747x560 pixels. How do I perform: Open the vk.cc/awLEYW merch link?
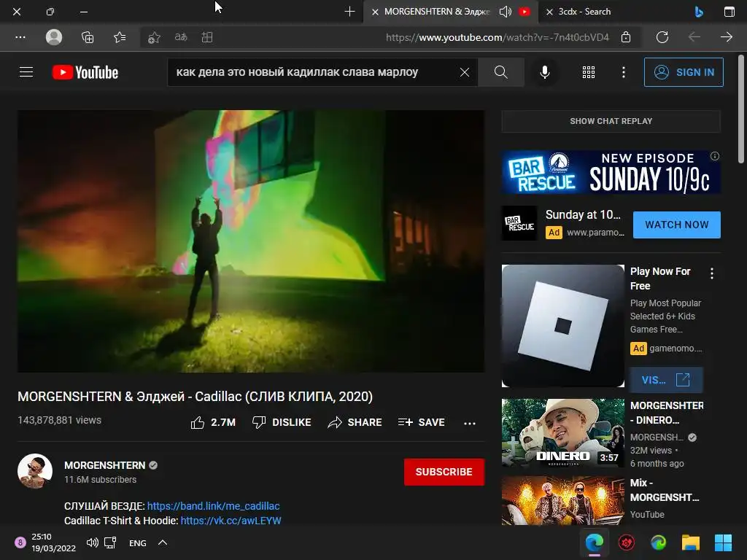(x=231, y=521)
